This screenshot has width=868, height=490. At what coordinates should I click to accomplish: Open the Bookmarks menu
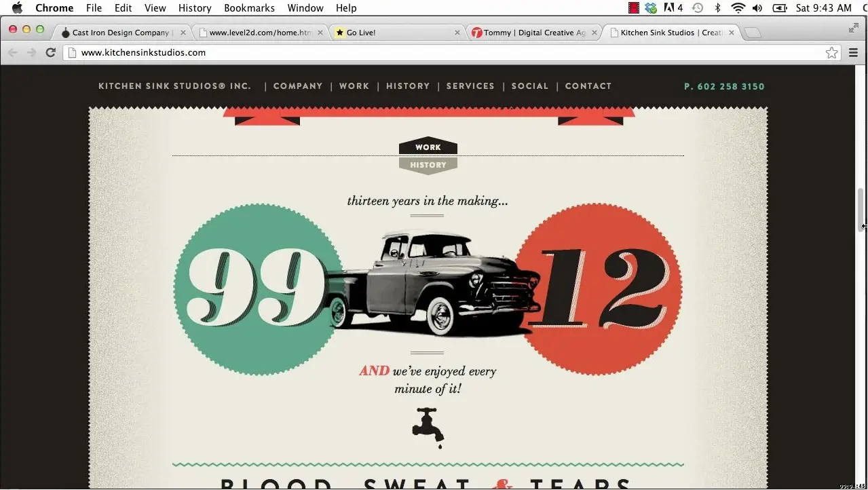click(x=249, y=8)
